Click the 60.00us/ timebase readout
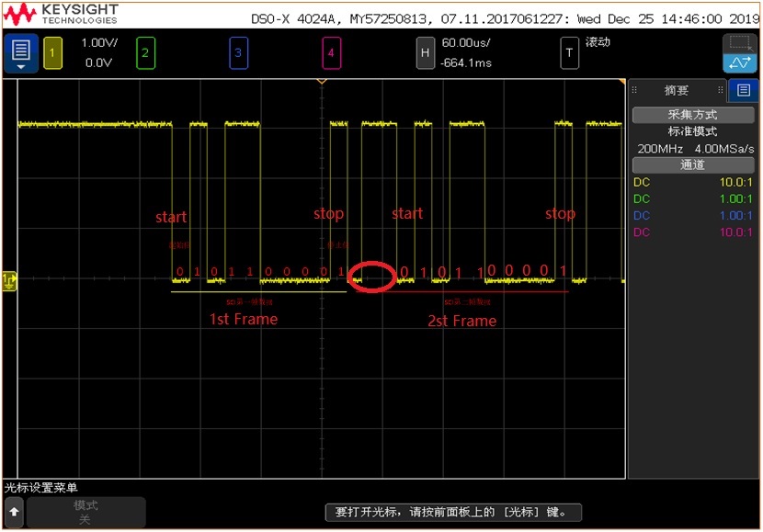The image size is (763, 532). click(466, 43)
